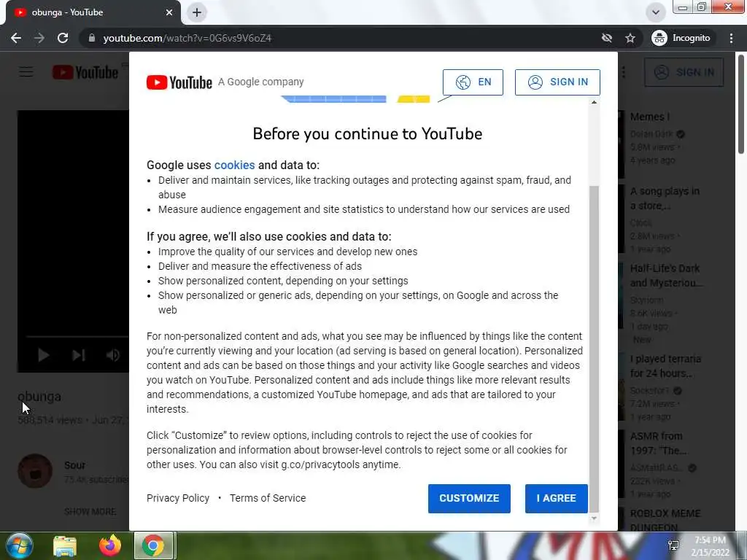Click SIGN IN in the consent dialog
747x560 pixels.
click(557, 82)
